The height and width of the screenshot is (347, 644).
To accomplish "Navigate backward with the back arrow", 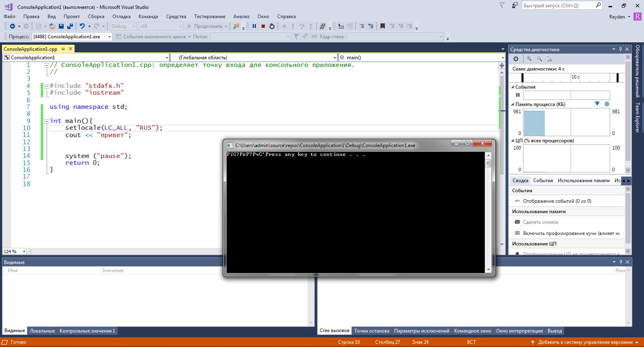I will tap(12, 26).
